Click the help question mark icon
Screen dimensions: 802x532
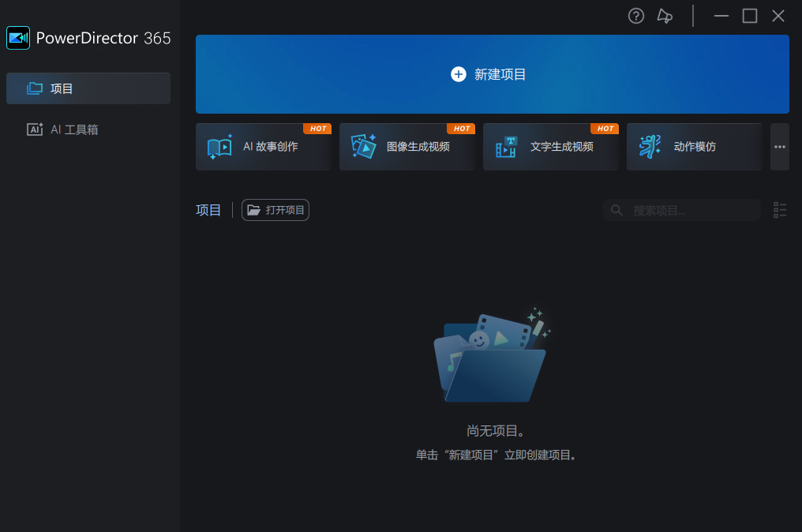(x=636, y=16)
